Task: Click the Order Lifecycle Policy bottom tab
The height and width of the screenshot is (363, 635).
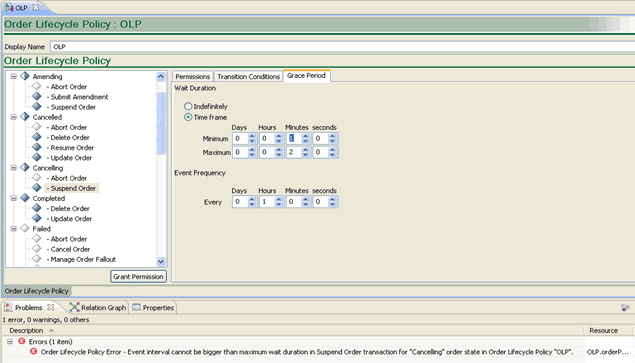Action: (x=36, y=291)
